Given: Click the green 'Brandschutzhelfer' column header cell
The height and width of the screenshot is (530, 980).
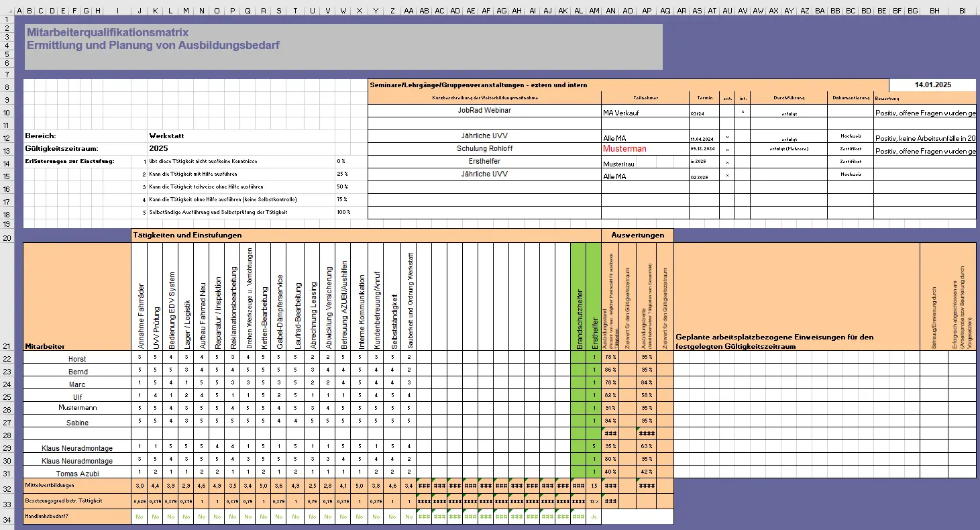Looking at the screenshot, I should pos(578,297).
